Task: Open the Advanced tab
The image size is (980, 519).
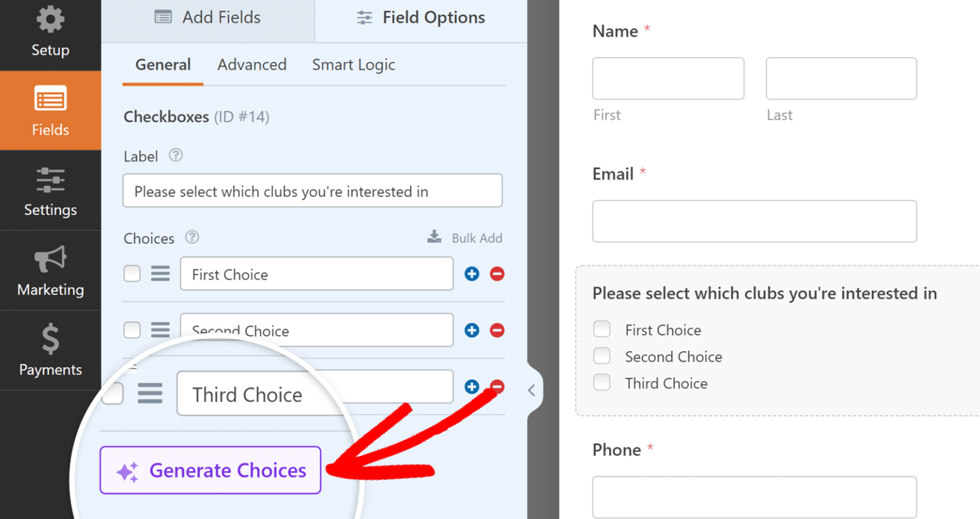Action: pos(251,64)
